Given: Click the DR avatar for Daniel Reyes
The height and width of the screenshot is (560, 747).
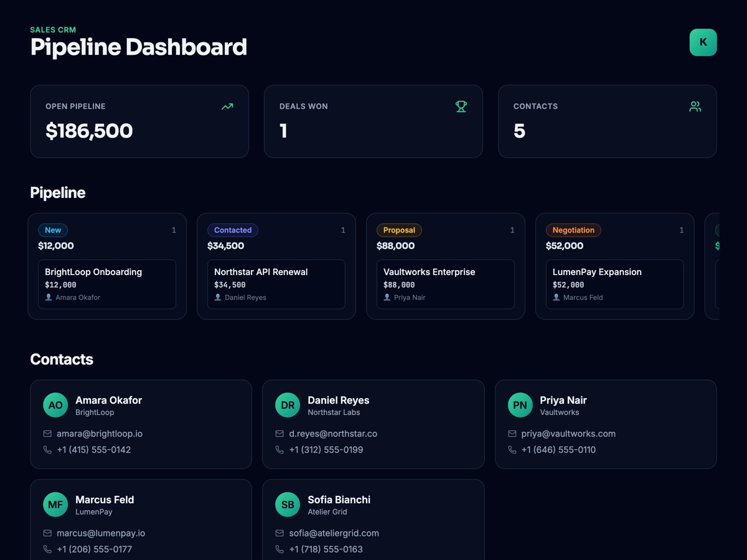Looking at the screenshot, I should click(x=288, y=405).
